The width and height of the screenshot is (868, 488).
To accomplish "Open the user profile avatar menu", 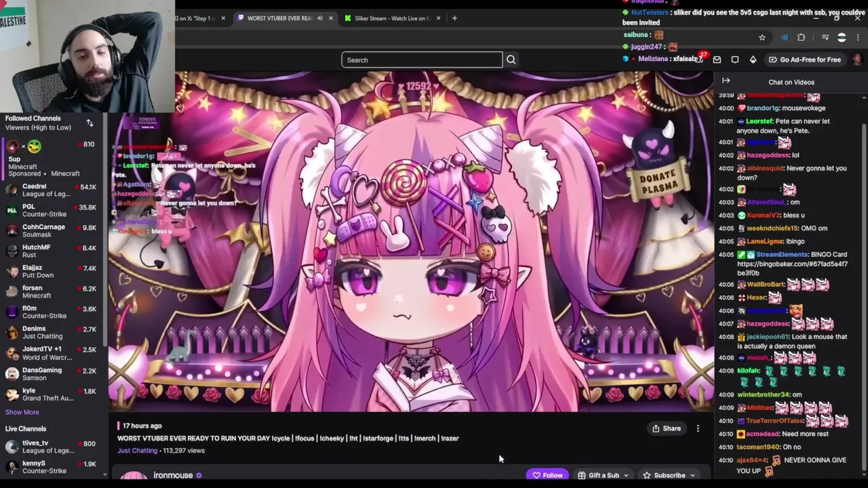I will tap(857, 60).
